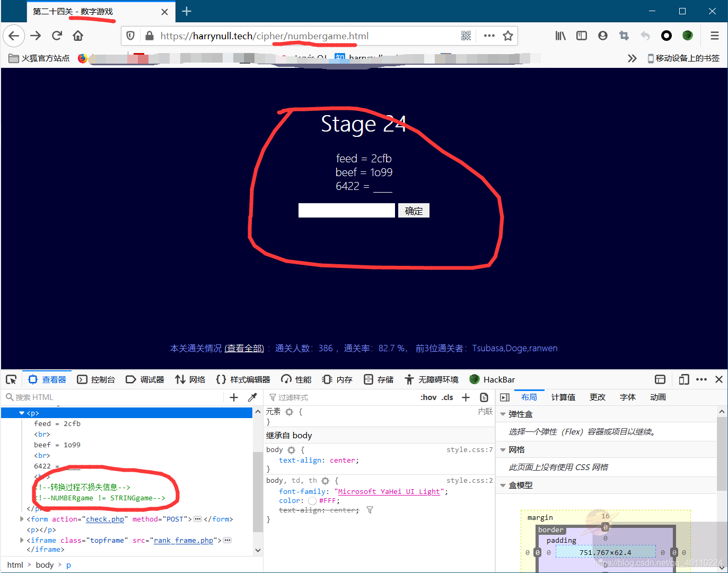Open Firefox account menu
The height and width of the screenshot is (573, 728).
click(603, 36)
